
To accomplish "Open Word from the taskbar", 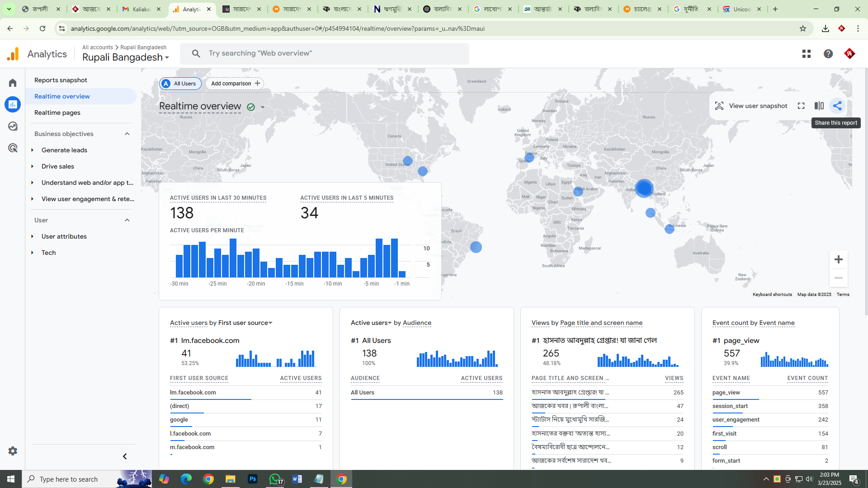I will point(297,479).
